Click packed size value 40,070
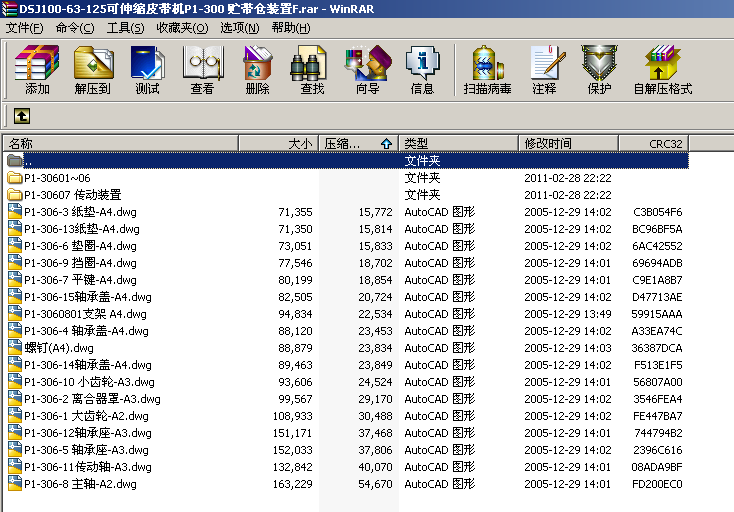The image size is (734, 512). 375,467
